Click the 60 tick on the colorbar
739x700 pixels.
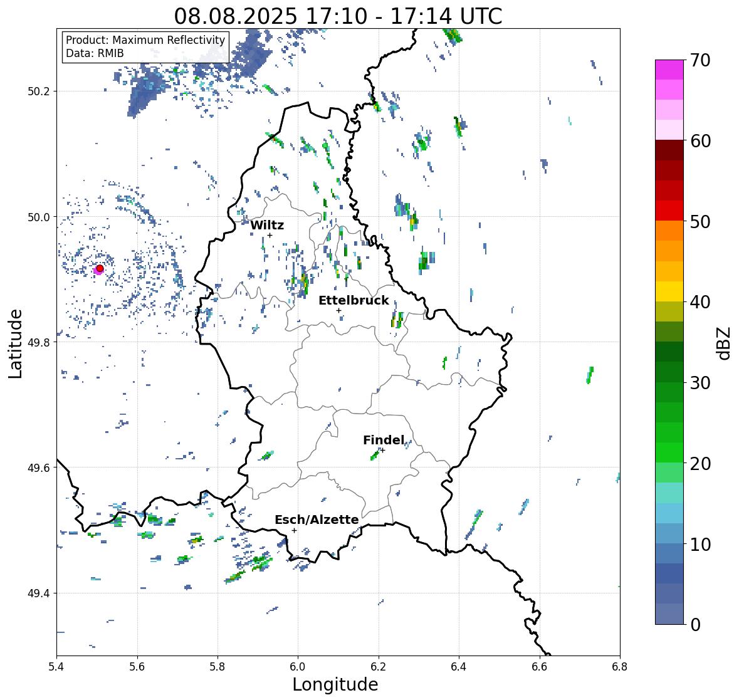click(700, 141)
